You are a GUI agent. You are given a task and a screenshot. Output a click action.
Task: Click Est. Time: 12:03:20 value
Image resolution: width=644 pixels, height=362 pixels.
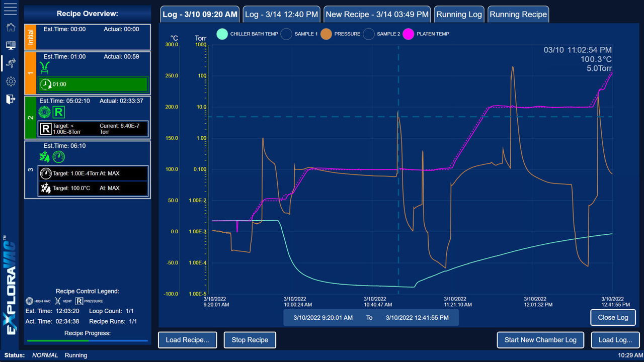tap(52, 311)
